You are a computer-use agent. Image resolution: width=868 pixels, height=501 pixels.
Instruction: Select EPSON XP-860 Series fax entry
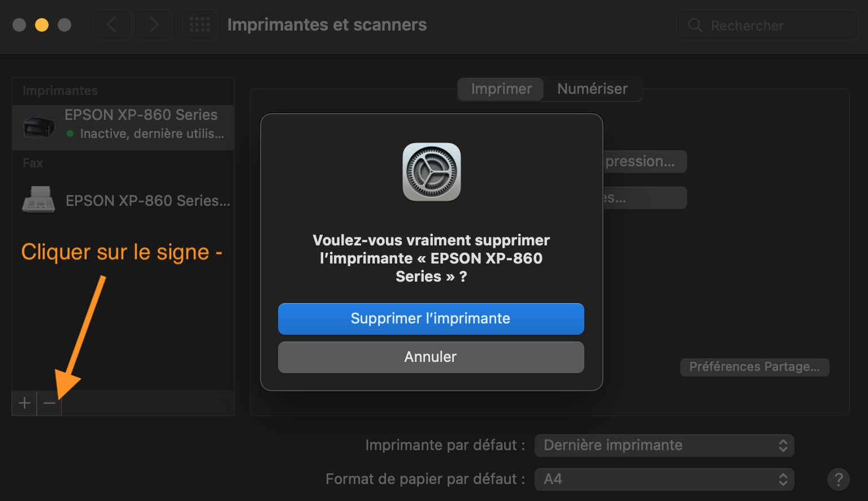(147, 201)
